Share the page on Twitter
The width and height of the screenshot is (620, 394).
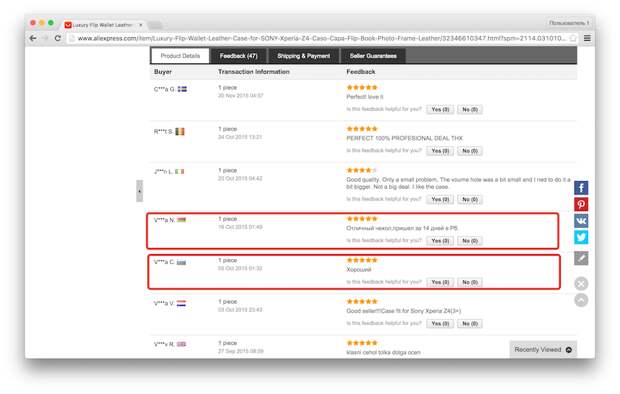(x=581, y=237)
